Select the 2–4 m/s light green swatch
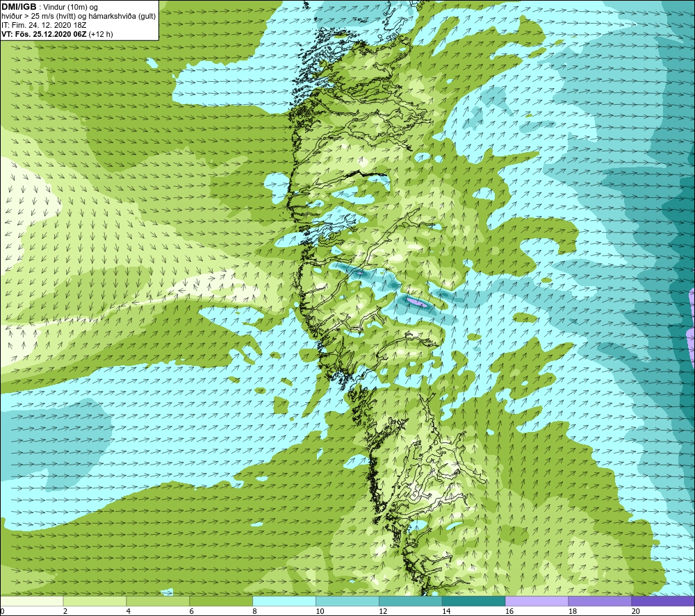The image size is (695, 616). coord(95,601)
